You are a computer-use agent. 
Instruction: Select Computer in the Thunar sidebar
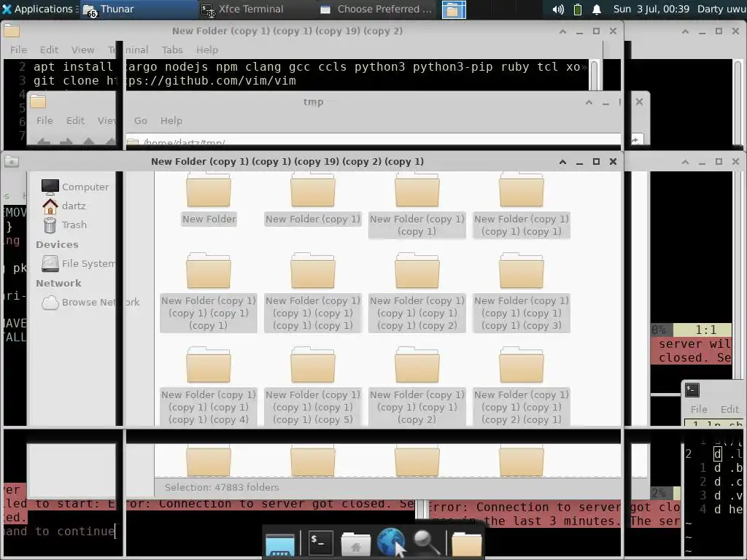75,187
